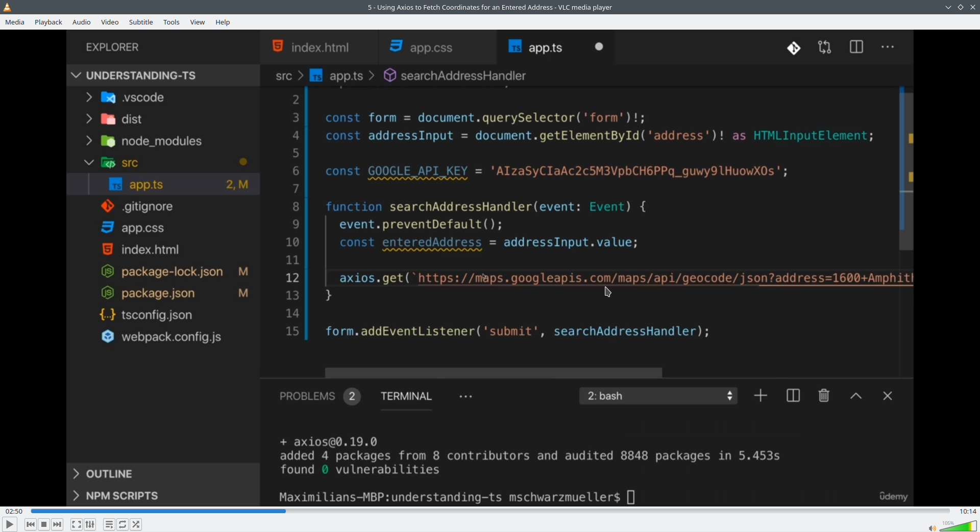Open the View menu

tap(198, 22)
